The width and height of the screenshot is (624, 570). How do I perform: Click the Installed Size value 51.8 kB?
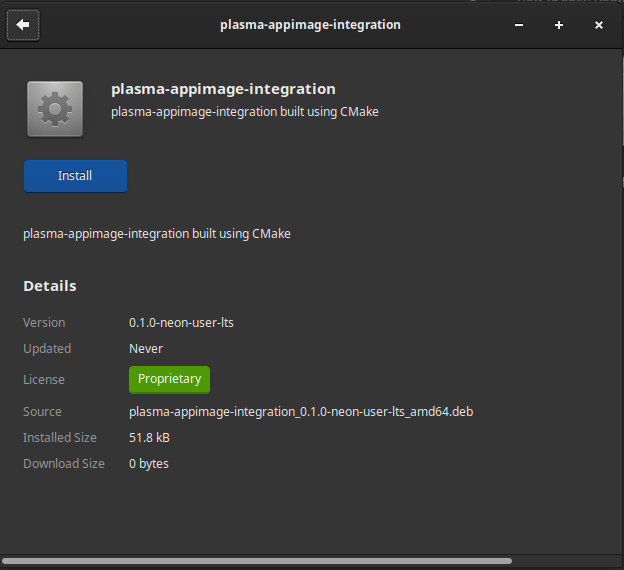(149, 437)
